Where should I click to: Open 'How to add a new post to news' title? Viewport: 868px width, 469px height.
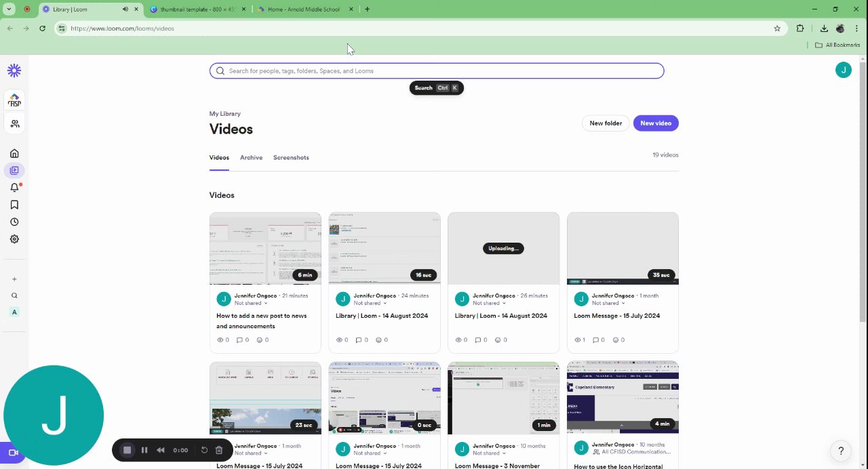tap(262, 321)
